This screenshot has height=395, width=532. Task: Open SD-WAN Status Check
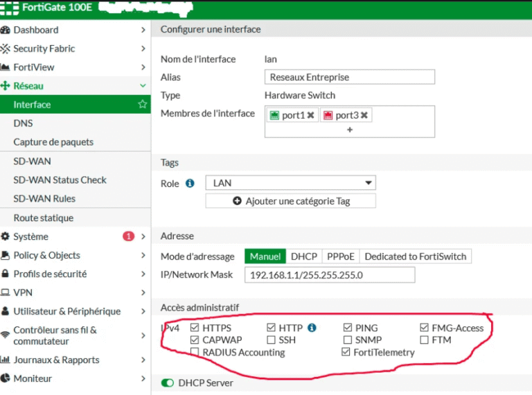(x=76, y=180)
